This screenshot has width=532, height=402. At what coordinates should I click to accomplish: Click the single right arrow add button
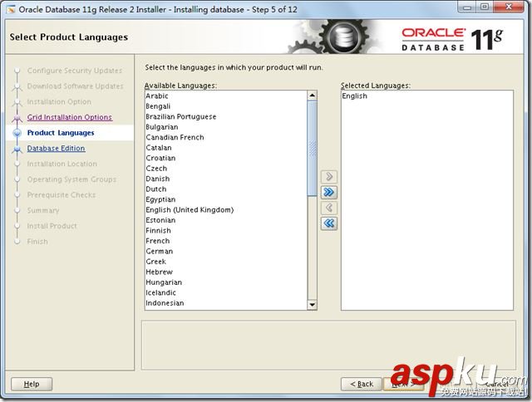pos(329,176)
